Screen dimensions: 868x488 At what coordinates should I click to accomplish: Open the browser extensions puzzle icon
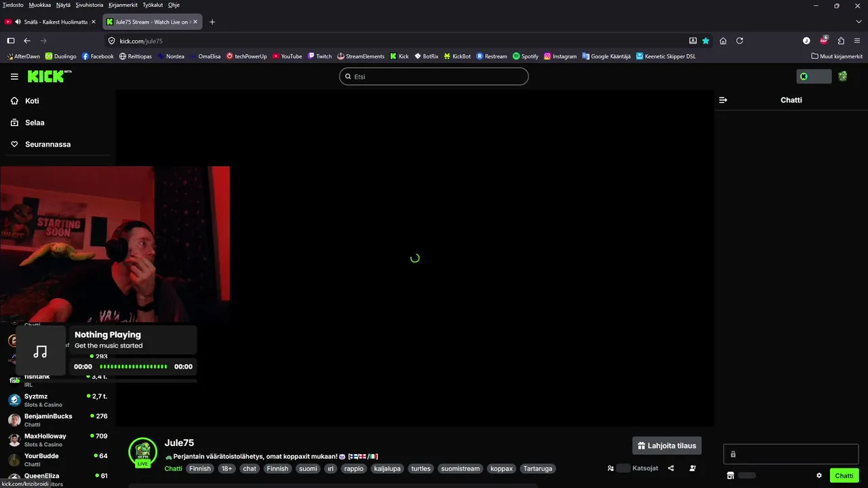pyautogui.click(x=841, y=41)
